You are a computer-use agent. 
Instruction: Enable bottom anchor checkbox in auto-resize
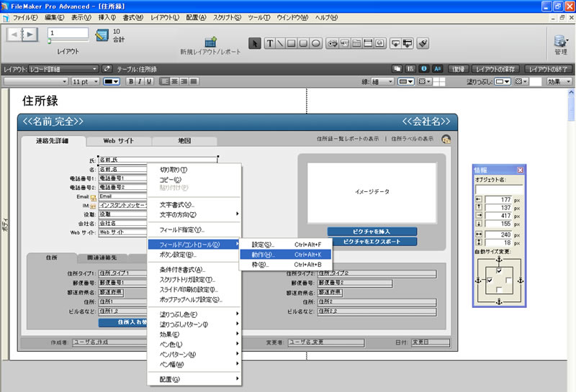(499, 290)
